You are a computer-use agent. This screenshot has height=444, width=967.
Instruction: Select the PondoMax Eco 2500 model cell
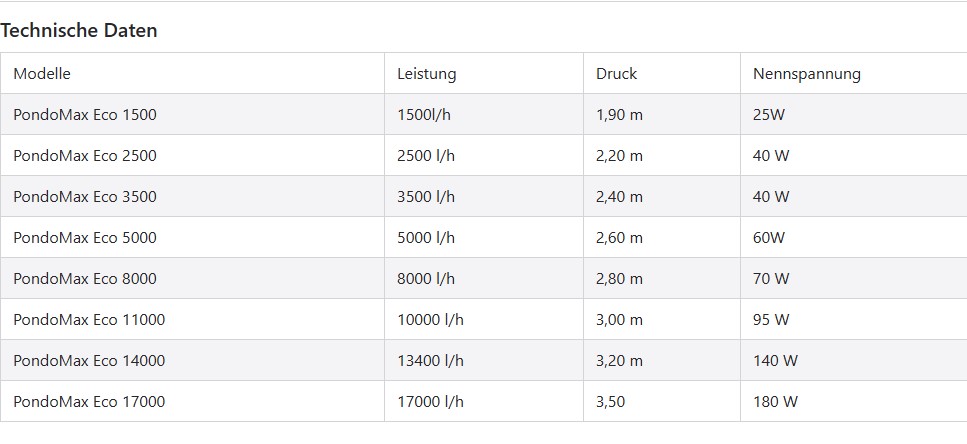click(x=85, y=156)
